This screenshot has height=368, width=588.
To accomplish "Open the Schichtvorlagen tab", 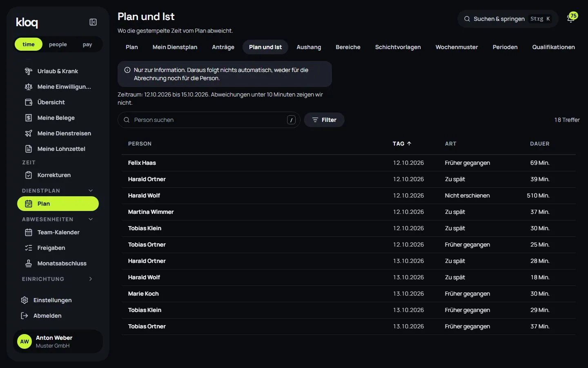I will click(x=398, y=47).
